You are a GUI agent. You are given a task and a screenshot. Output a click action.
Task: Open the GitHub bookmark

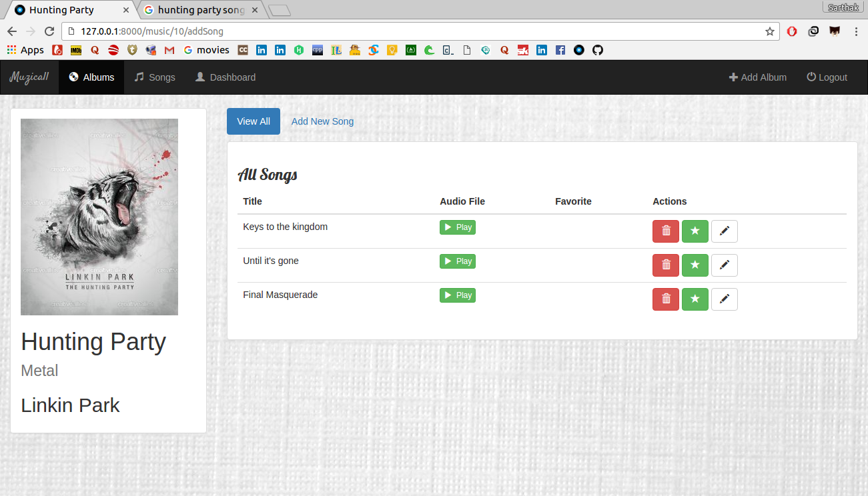pyautogui.click(x=598, y=50)
